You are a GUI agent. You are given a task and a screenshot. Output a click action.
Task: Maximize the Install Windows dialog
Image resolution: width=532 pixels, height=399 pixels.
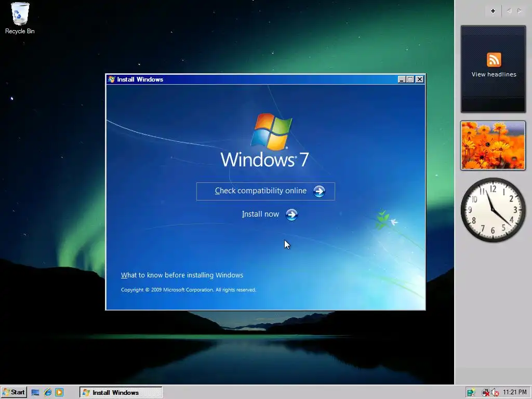[410, 79]
